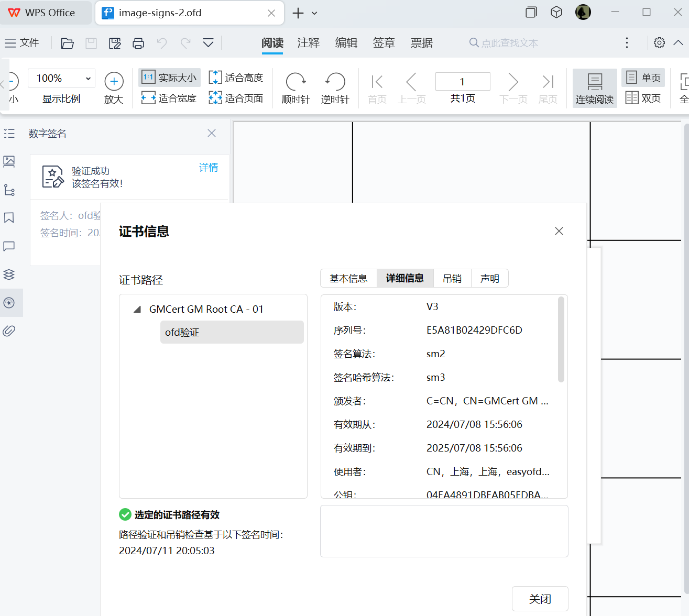Switch to the 票据 ribbon tab

click(422, 43)
